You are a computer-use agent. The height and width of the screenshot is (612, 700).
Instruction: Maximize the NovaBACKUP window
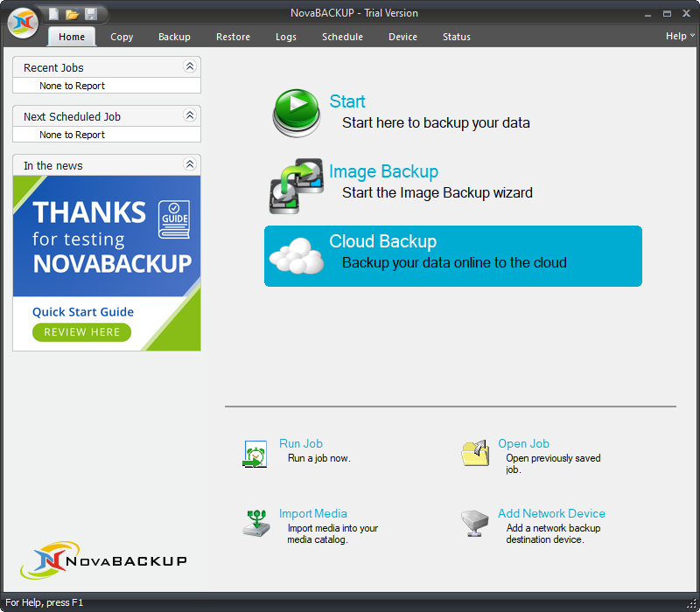[x=667, y=14]
